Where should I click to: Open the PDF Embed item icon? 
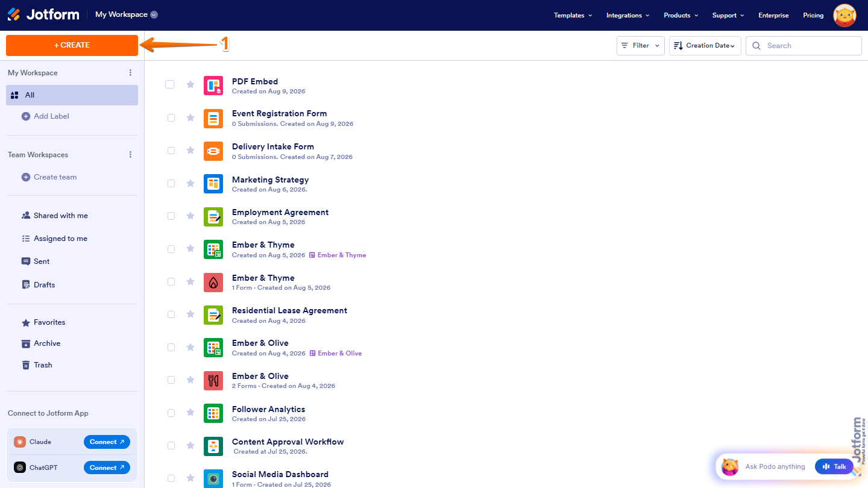[213, 86]
